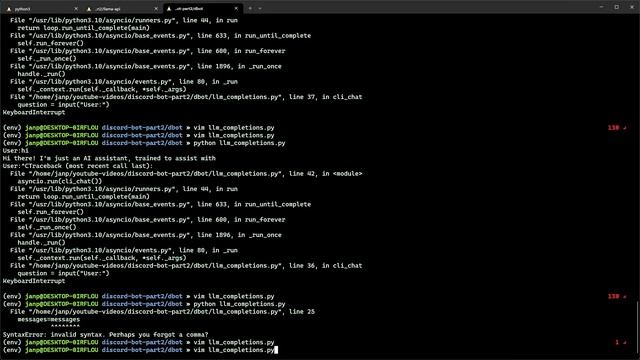Select the traceback line ending 'line 25'
The width and height of the screenshot is (640, 360).
tap(162, 312)
